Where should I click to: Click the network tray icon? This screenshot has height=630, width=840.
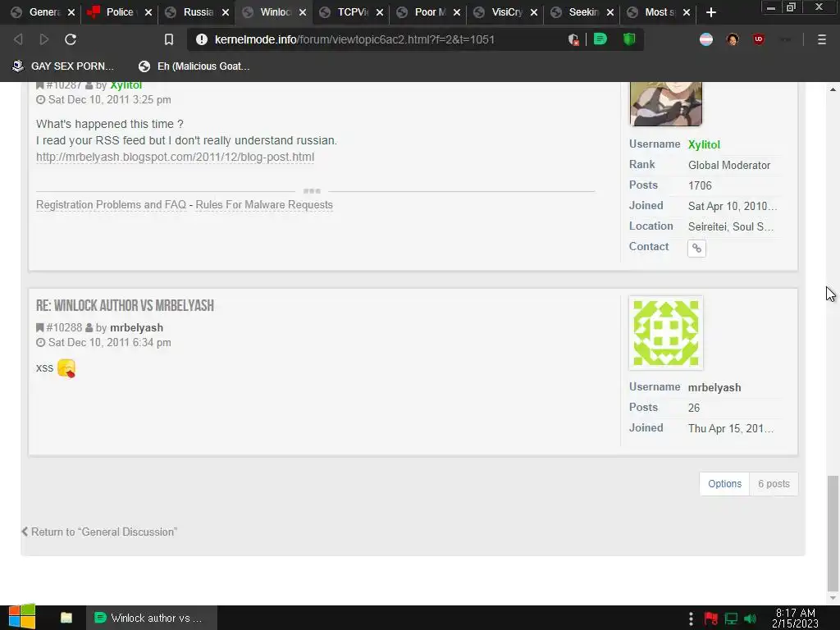(x=731, y=619)
